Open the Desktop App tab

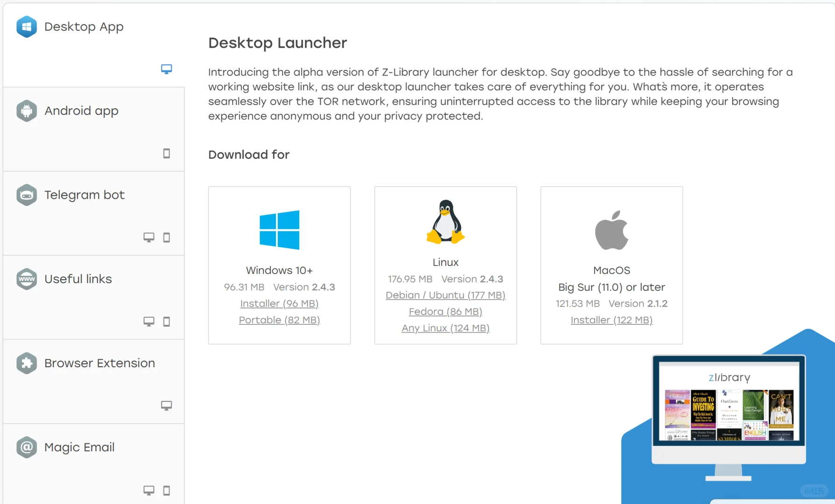coord(94,45)
